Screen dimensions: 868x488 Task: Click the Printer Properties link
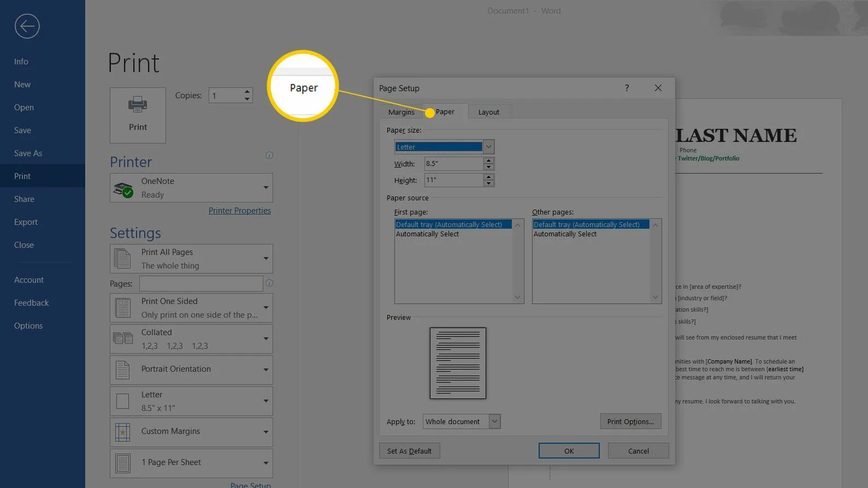(x=240, y=211)
